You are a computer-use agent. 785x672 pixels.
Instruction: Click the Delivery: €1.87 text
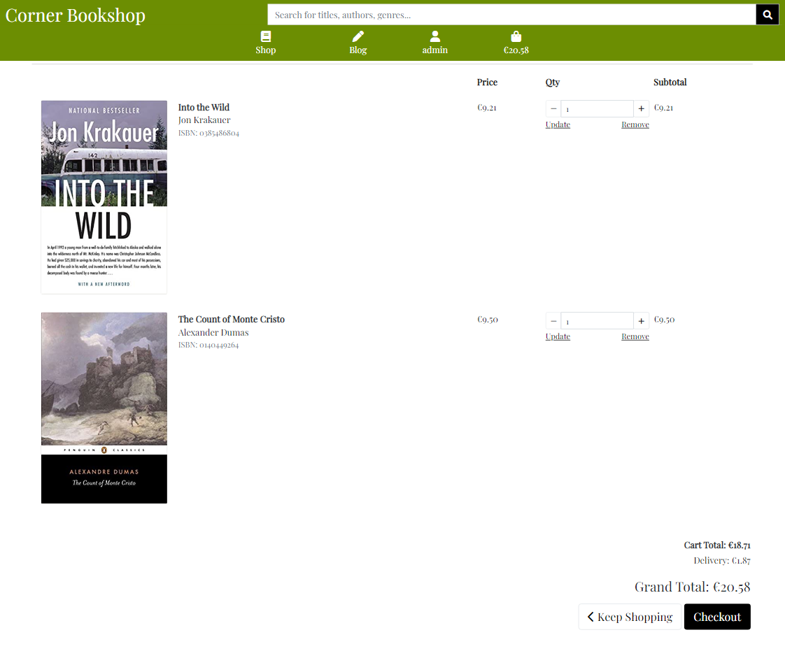pos(722,560)
